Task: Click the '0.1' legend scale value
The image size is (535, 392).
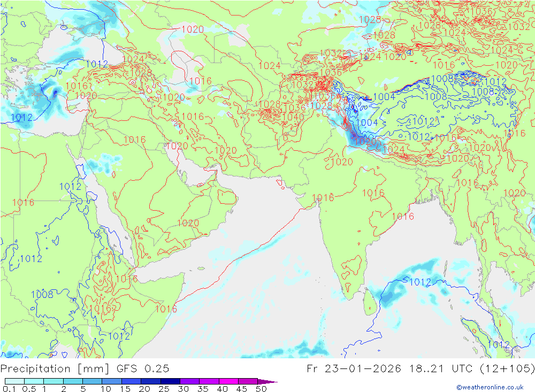Action: (x=9, y=389)
